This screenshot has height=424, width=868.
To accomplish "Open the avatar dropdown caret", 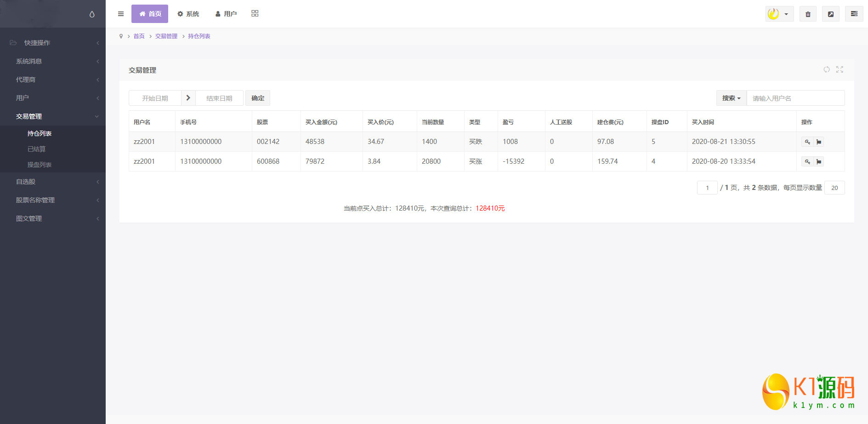I will pyautogui.click(x=786, y=14).
